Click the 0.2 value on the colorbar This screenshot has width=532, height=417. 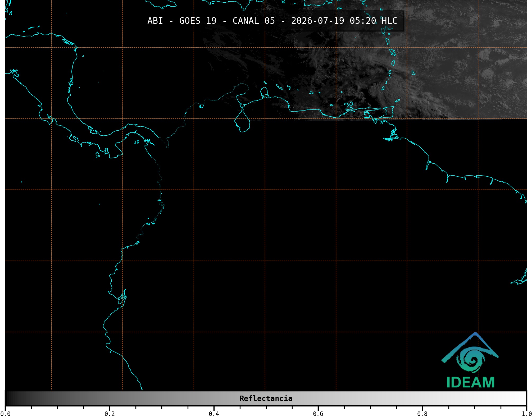(x=110, y=414)
